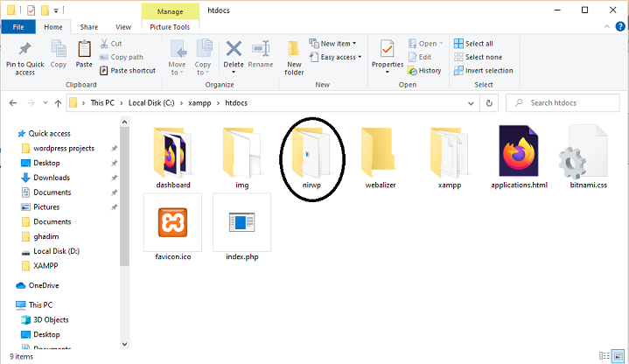Click the Copy ribbon icon
Image resolution: width=629 pixels, height=364 pixels.
[59, 49]
